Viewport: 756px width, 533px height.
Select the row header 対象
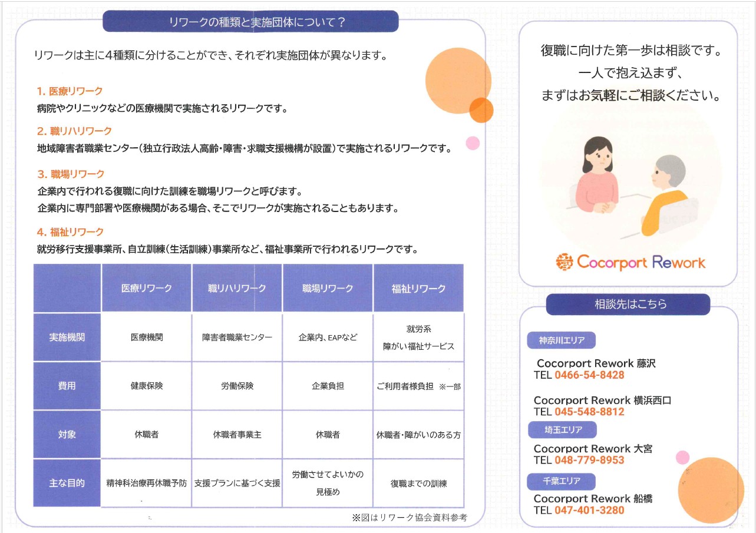(67, 435)
